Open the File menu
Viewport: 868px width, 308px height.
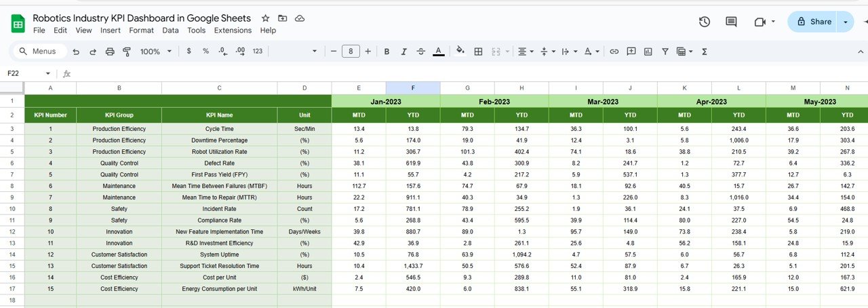click(x=39, y=31)
